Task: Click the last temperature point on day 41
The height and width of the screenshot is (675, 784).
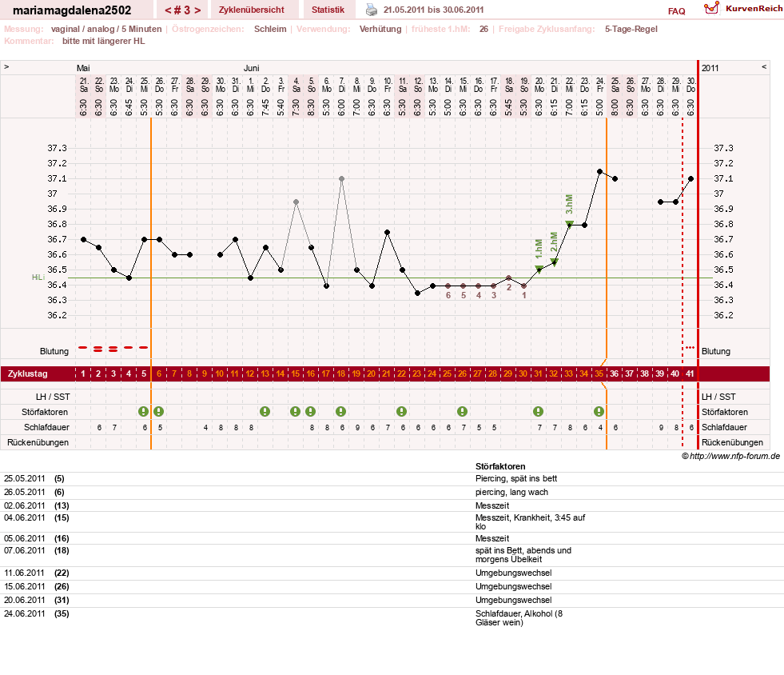Action: click(x=690, y=178)
